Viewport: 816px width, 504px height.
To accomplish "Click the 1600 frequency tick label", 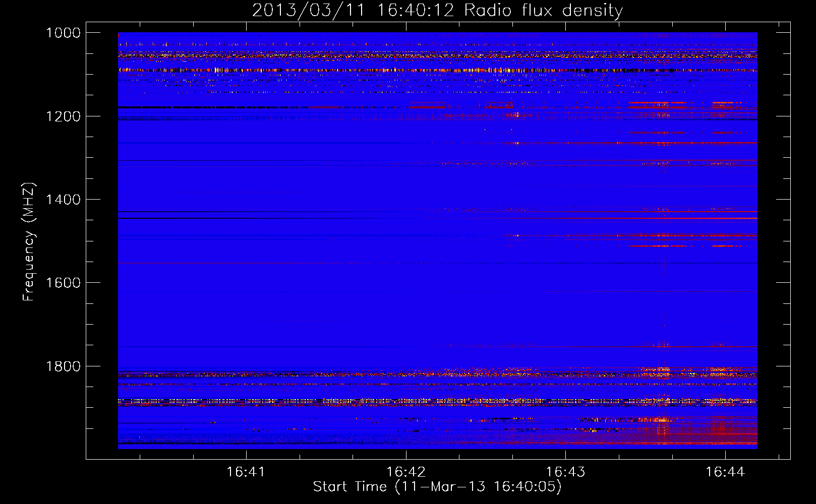I will pos(63,283).
